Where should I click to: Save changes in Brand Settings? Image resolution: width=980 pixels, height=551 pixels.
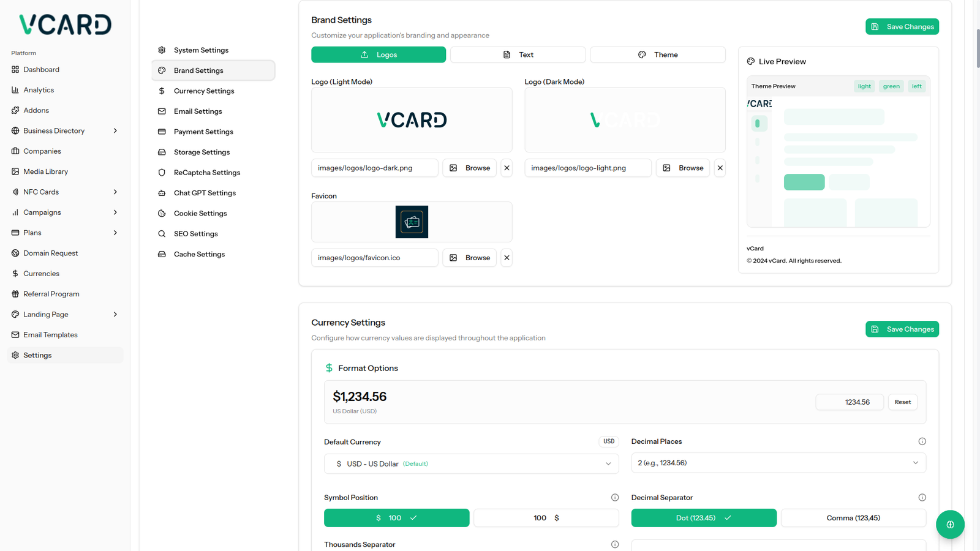pos(902,27)
